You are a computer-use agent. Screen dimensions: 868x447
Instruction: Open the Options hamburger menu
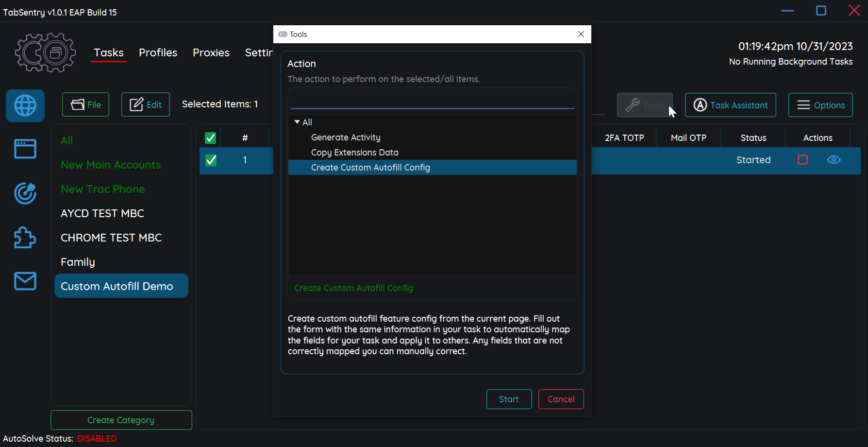(x=820, y=105)
